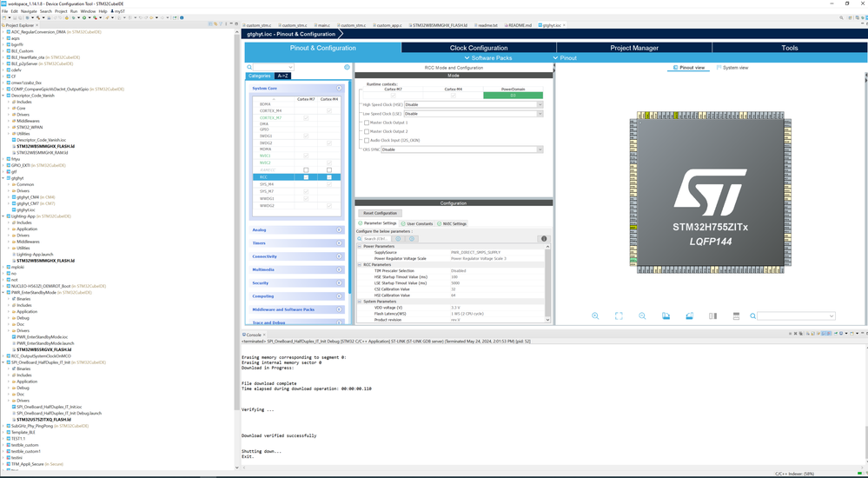Switch to Clock Configuration tab
868x478 pixels.
(478, 48)
